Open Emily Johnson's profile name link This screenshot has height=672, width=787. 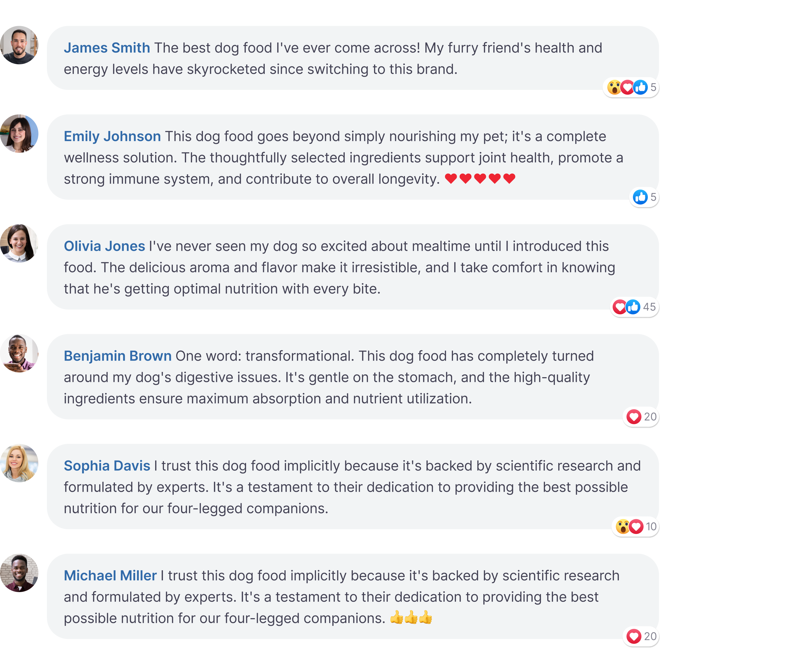[112, 136]
